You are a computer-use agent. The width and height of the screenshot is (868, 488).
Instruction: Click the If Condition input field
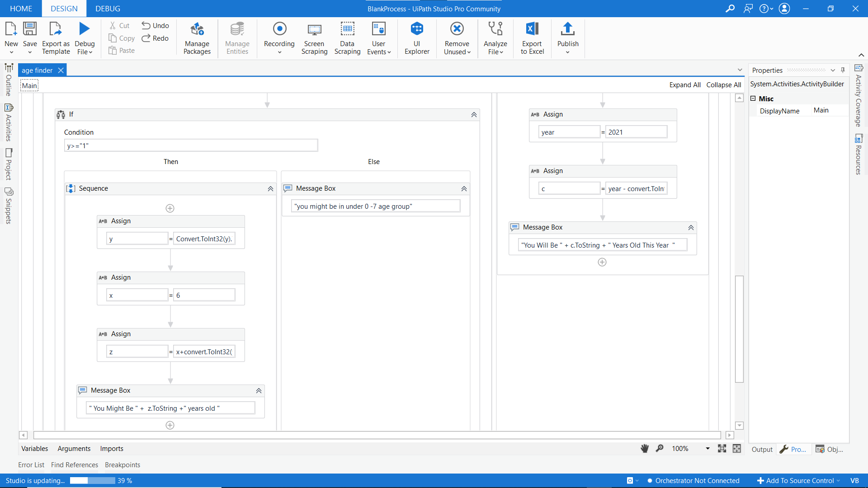(191, 145)
